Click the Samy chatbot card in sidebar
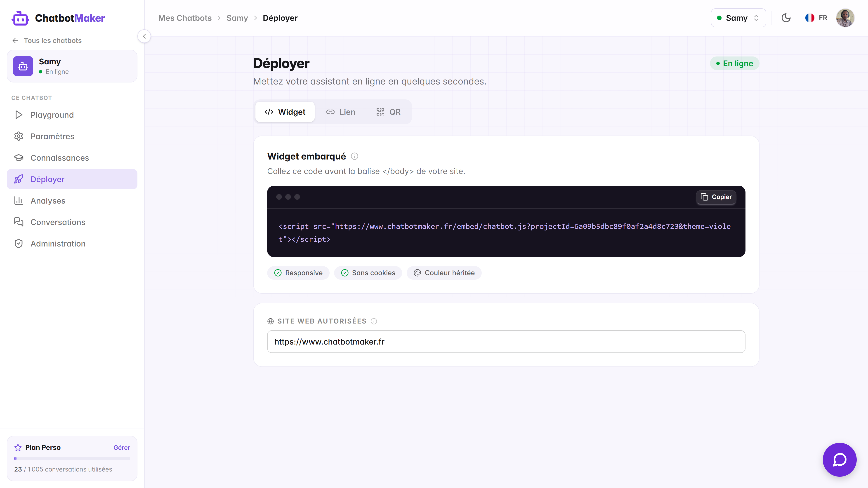The image size is (868, 488). [72, 66]
